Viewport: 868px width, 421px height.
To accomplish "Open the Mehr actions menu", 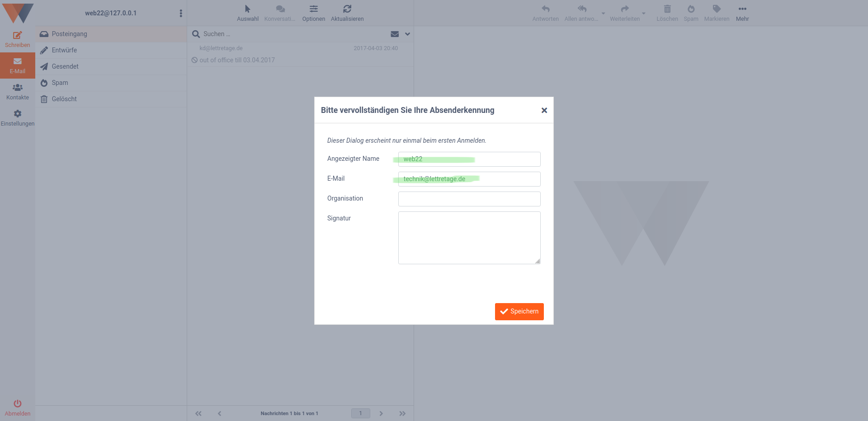I will 742,12.
